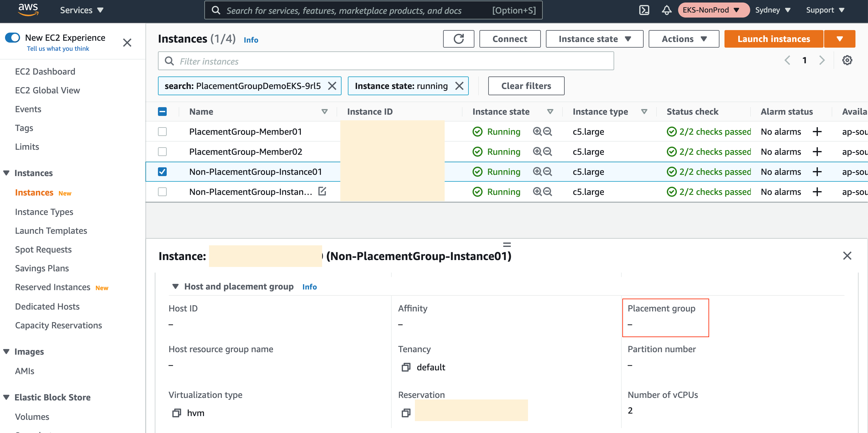Open Host and placement group Info link
This screenshot has width=868, height=433.
(309, 287)
